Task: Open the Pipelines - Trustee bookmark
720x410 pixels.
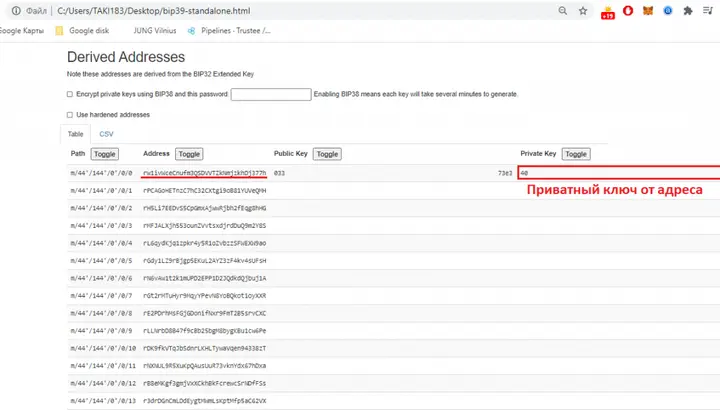Action: click(229, 31)
